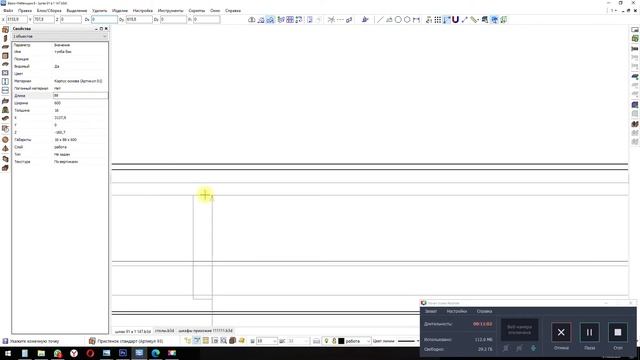Toggle the light bulb layer visibility icon
The height and width of the screenshot is (360, 640).
pos(326,341)
